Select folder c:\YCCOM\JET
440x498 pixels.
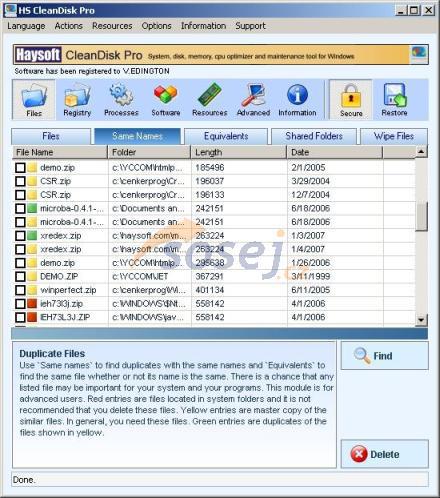click(140, 276)
